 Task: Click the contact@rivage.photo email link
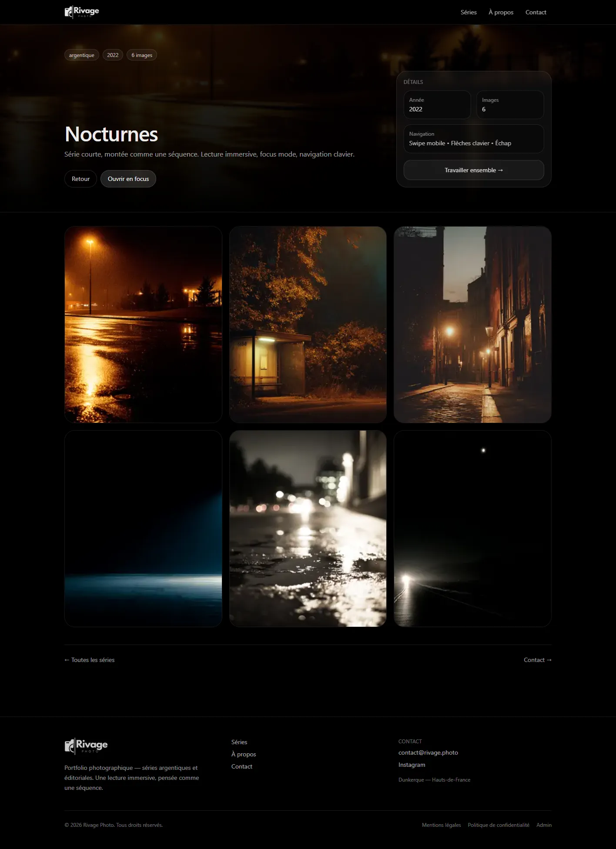[428, 752]
